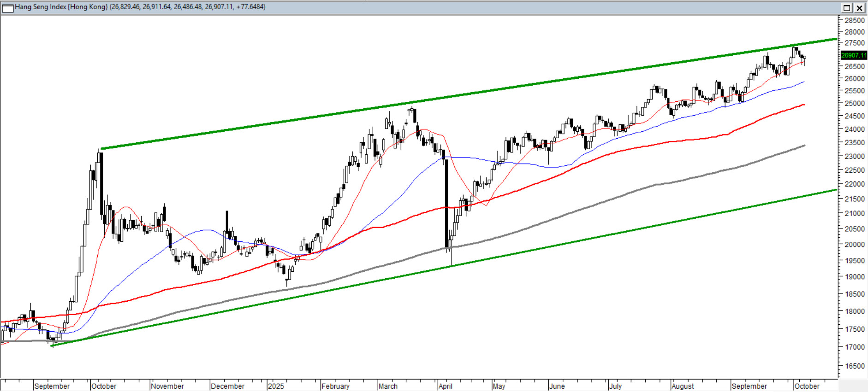Select the July marker on the time axis

[x=615, y=386]
